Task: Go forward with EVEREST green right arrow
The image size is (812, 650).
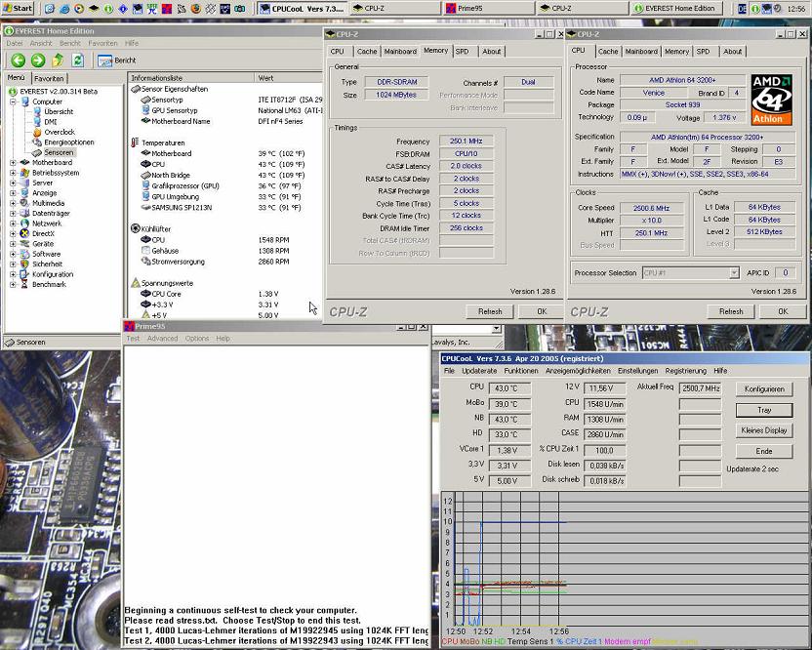Action: tap(38, 61)
